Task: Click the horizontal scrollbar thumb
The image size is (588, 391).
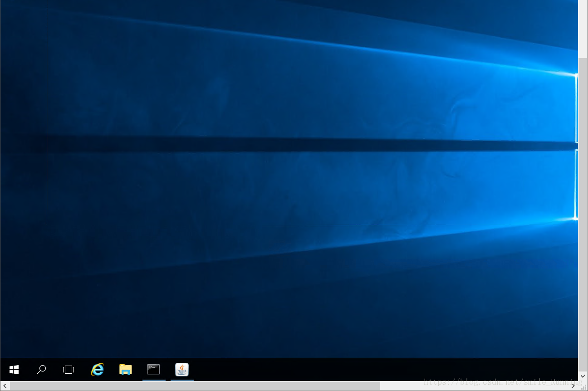Action: pos(195,386)
